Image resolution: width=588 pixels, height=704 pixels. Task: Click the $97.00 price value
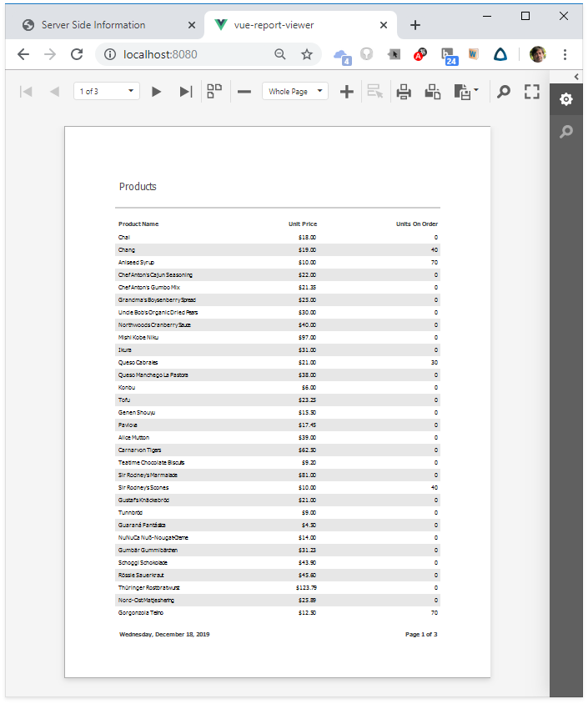coord(307,337)
